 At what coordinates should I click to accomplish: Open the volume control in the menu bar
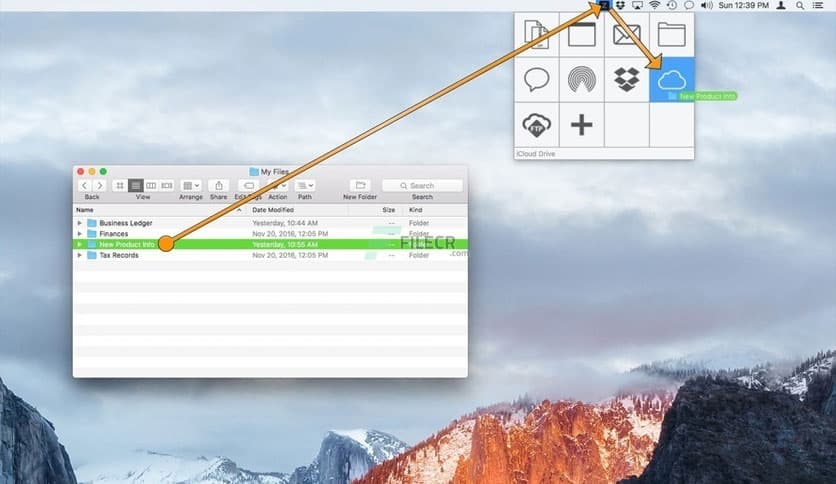(x=706, y=5)
